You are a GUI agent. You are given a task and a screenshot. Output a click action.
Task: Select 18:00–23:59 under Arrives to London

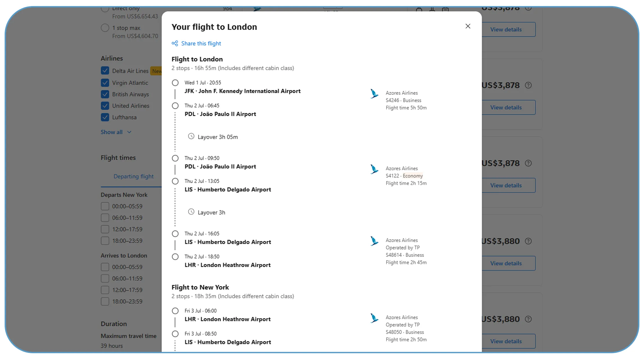105,301
